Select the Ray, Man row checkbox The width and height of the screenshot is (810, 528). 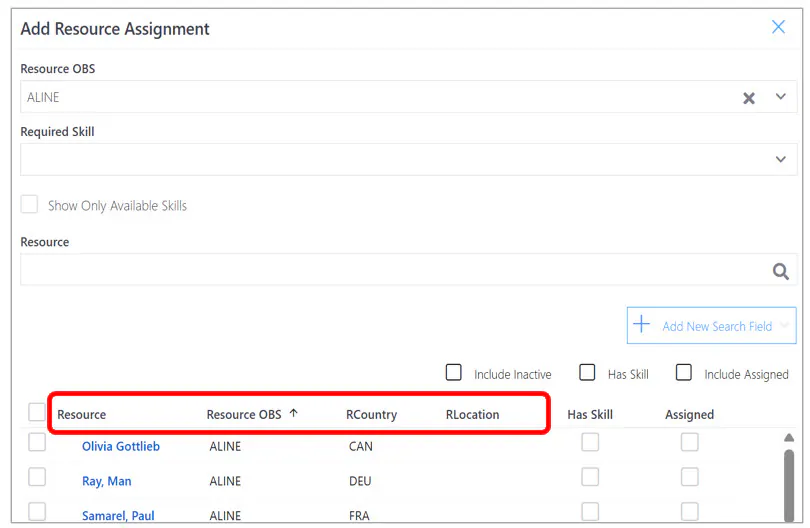tap(37, 477)
